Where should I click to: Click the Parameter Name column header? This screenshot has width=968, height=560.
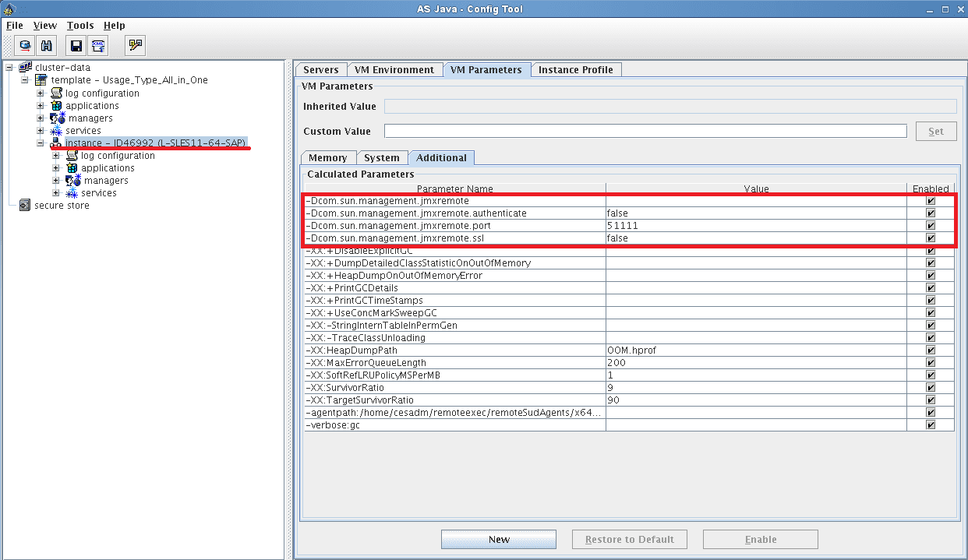pyautogui.click(x=455, y=189)
